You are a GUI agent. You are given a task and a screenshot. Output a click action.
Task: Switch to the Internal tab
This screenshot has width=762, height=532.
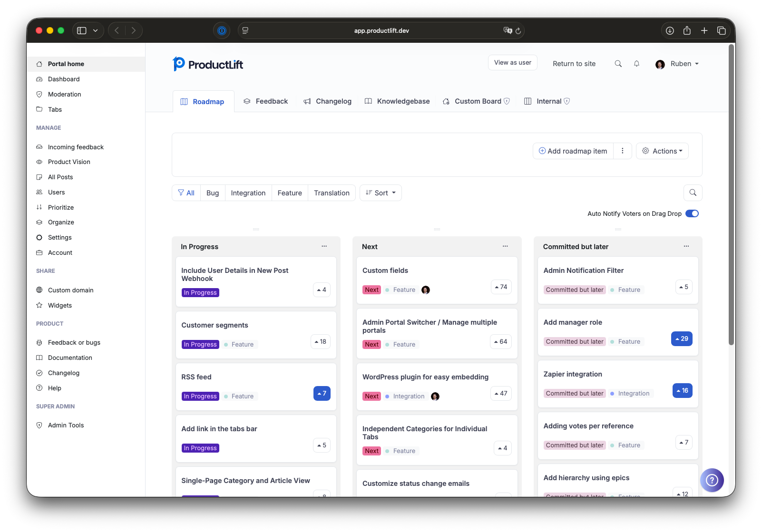pos(547,101)
